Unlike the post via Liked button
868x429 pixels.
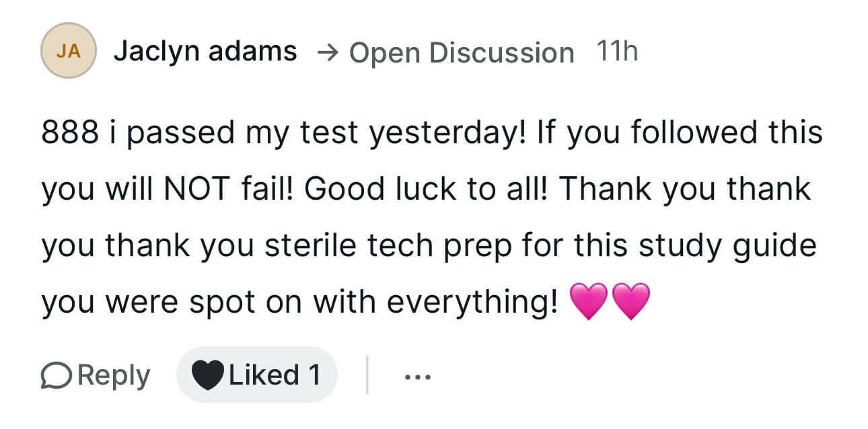[x=256, y=375]
